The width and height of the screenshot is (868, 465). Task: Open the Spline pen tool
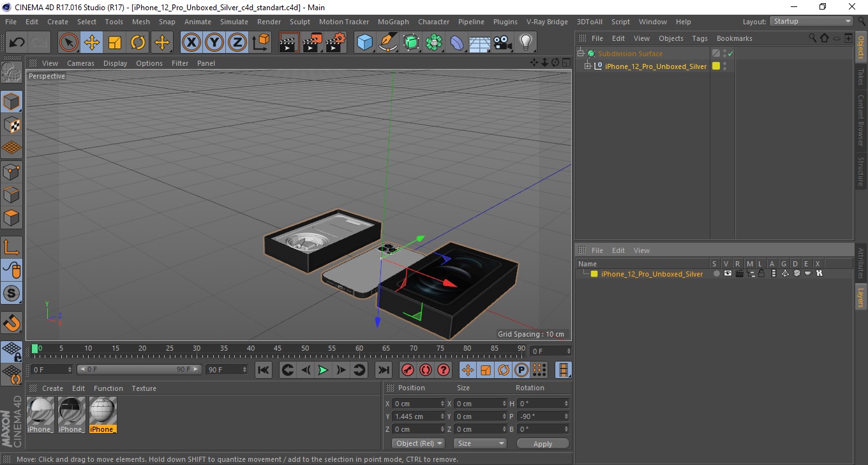click(x=388, y=43)
